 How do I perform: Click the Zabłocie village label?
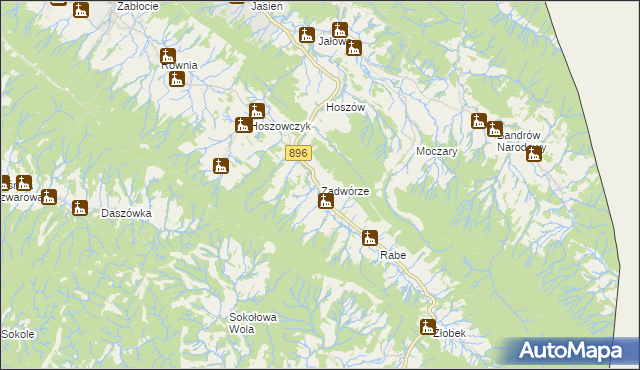138,6
